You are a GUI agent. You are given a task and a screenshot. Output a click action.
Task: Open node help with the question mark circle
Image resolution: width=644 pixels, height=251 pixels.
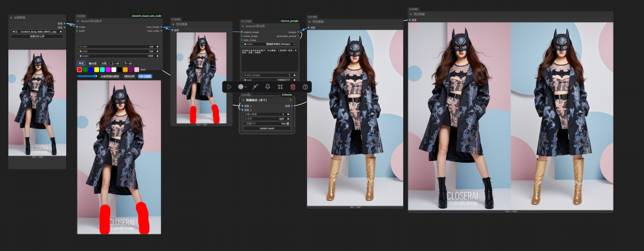click(305, 87)
